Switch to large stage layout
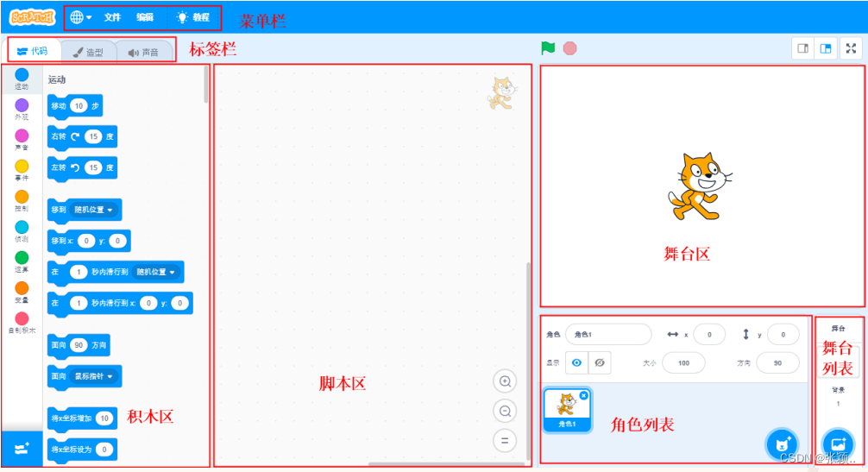The height and width of the screenshot is (472, 868). coord(826,48)
